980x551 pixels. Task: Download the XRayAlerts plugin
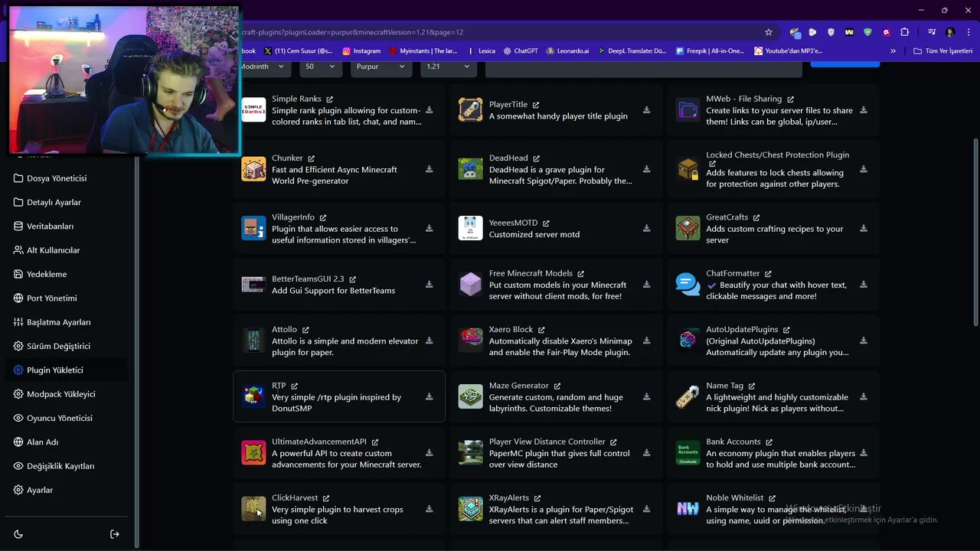pos(646,509)
